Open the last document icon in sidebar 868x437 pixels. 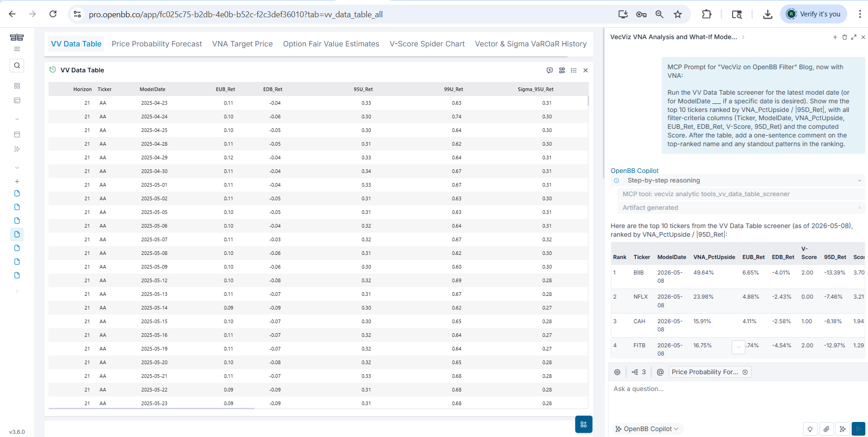pyautogui.click(x=17, y=275)
